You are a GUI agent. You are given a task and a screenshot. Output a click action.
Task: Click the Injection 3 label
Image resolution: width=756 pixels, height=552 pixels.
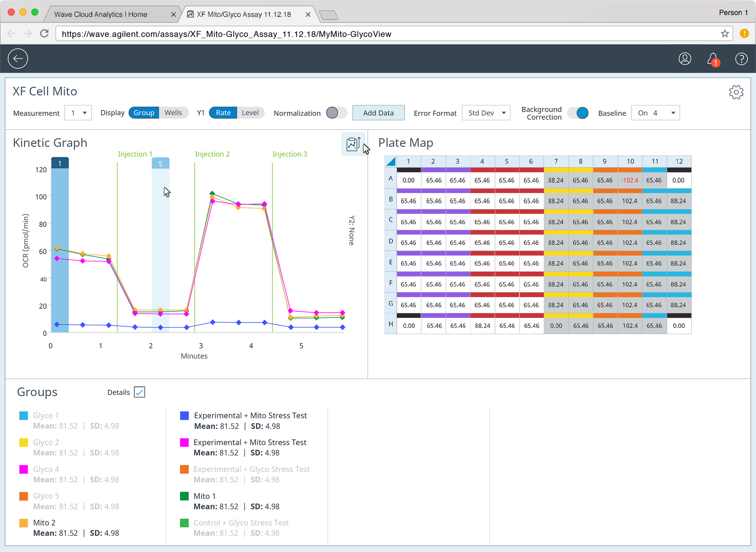(290, 154)
